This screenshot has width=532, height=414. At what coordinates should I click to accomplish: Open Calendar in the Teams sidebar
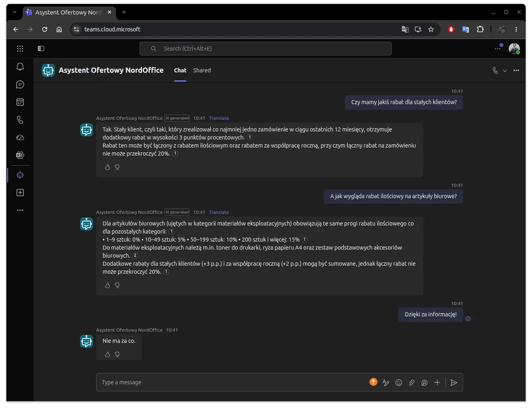[x=20, y=102]
